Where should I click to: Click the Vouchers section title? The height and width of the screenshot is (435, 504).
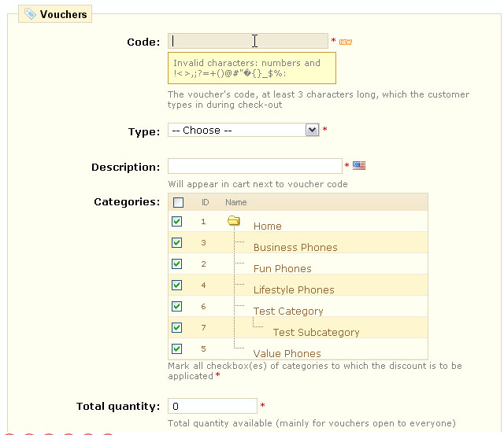63,14
